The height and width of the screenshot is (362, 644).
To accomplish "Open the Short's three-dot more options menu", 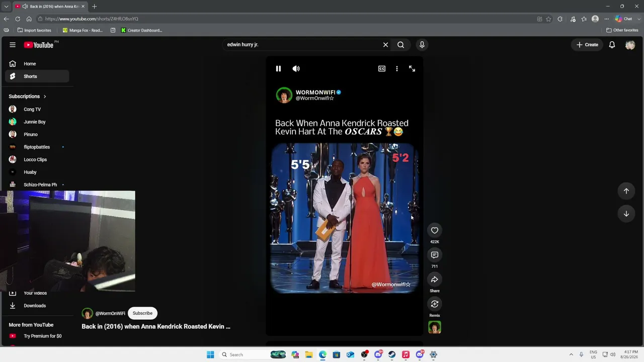I will 397,69.
